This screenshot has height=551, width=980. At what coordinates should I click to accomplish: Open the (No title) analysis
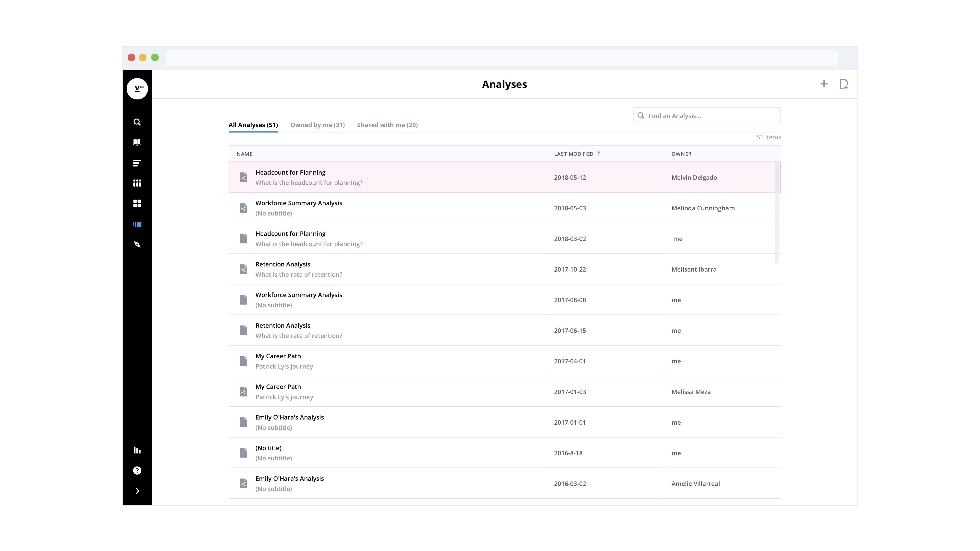click(504, 453)
